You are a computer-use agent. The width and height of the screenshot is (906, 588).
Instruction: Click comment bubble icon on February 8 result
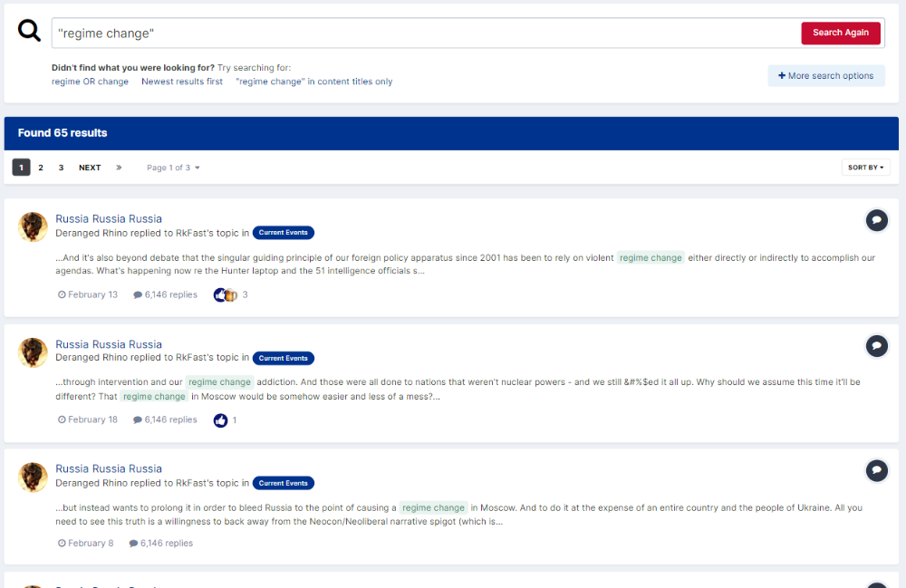coord(876,471)
